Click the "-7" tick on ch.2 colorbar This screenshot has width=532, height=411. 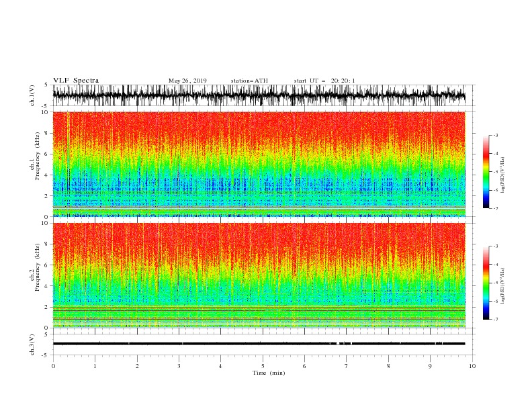495,319
